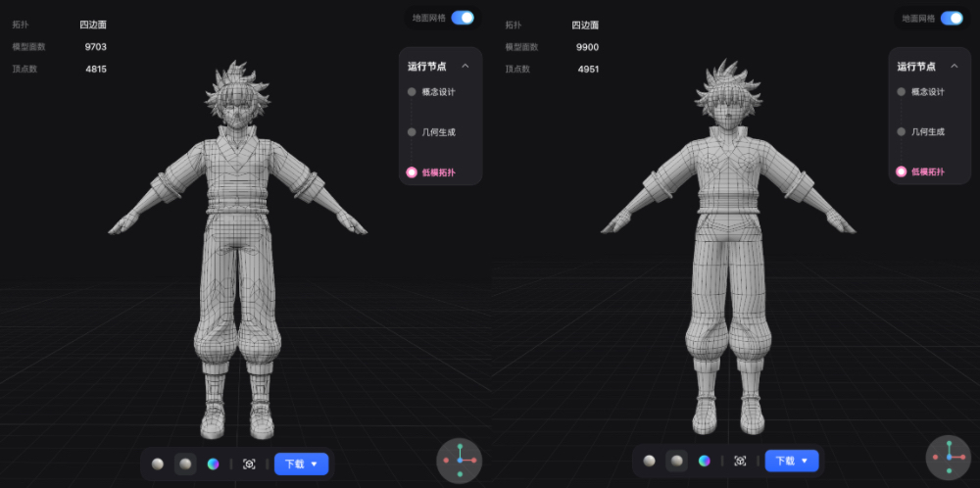
Task: Click focus/recenter icon in right viewer
Action: click(x=740, y=461)
